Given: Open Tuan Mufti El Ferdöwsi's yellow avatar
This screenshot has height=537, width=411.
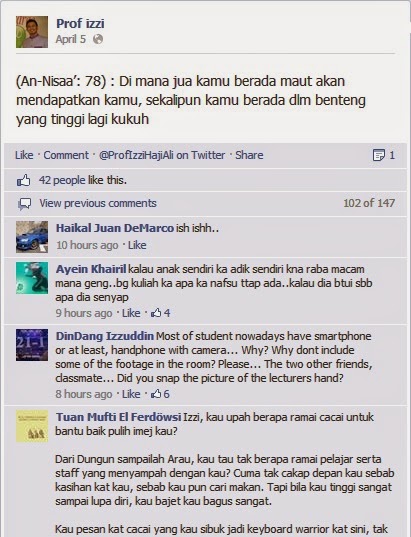Looking at the screenshot, I should (32, 426).
